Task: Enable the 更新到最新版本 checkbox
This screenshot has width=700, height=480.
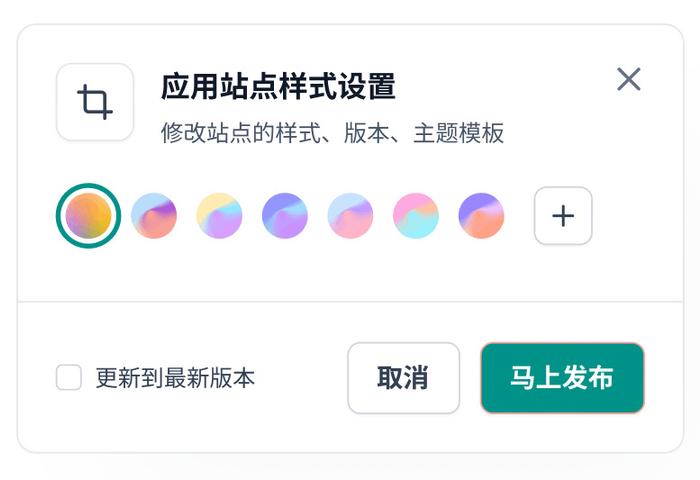Action: 69,377
